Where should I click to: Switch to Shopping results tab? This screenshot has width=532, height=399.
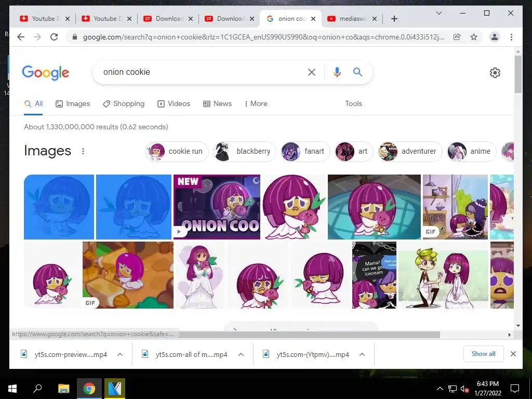tap(124, 103)
